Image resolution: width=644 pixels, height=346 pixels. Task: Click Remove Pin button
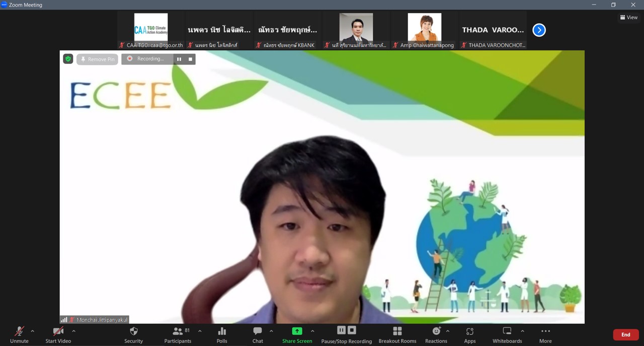point(97,59)
